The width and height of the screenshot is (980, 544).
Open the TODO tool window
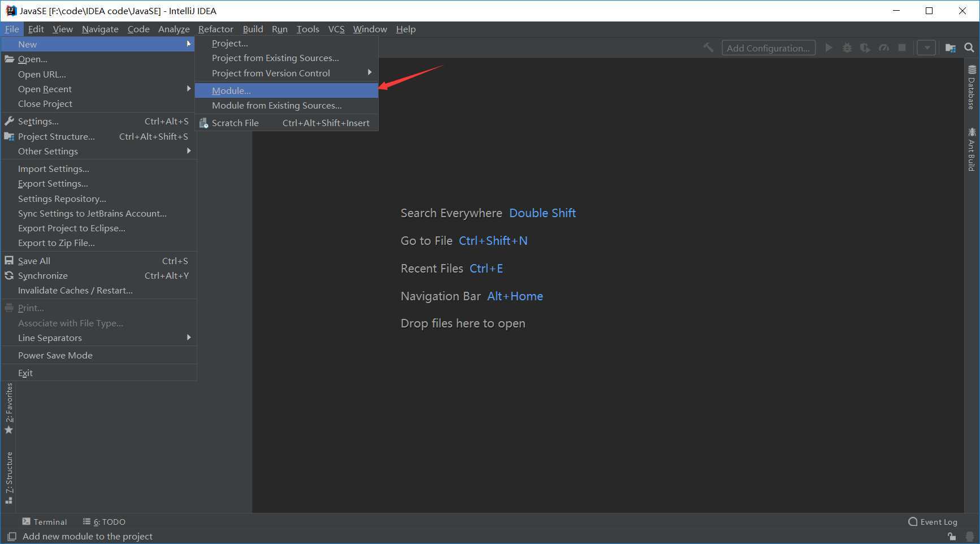[104, 521]
